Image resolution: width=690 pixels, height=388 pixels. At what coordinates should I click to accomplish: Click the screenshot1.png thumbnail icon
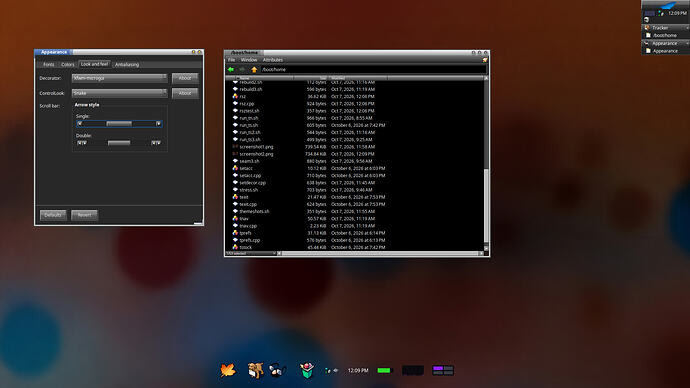pos(235,146)
